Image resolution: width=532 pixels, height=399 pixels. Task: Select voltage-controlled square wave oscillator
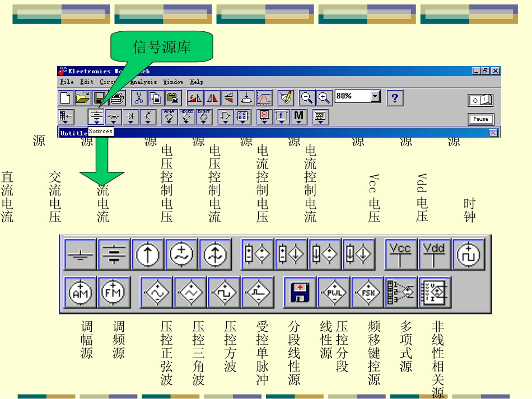point(223,292)
